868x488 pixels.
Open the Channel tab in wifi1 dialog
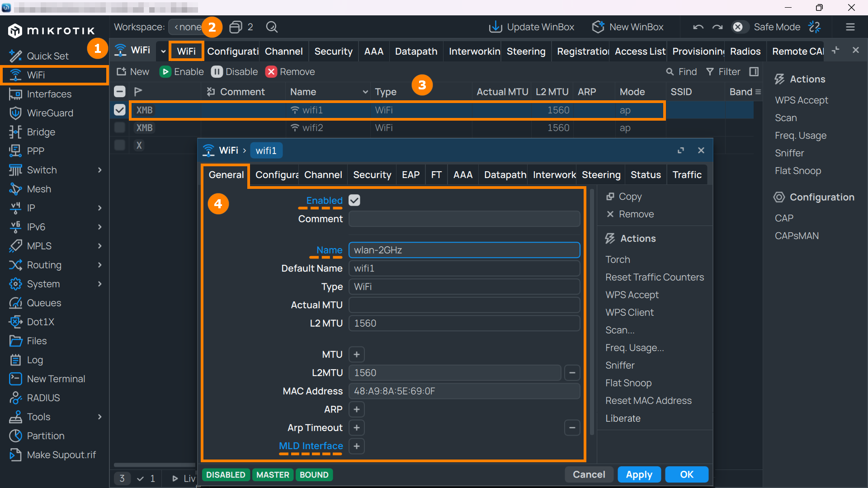coord(323,175)
